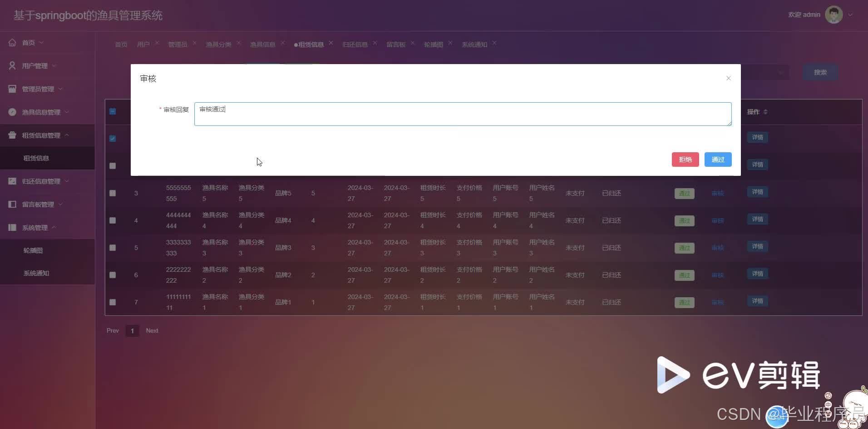868x429 pixels.
Task: Check the checkbox for row 5
Action: point(113,248)
